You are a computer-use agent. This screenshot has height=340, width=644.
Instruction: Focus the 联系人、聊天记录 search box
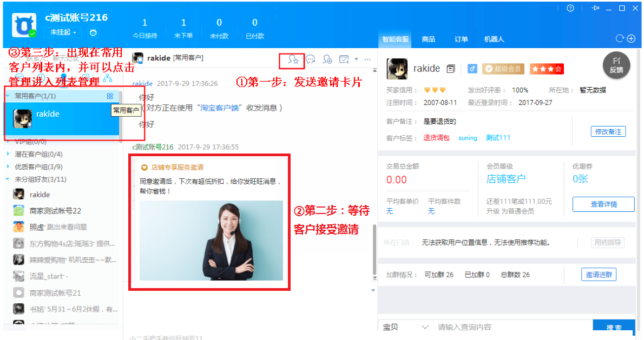click(62, 58)
